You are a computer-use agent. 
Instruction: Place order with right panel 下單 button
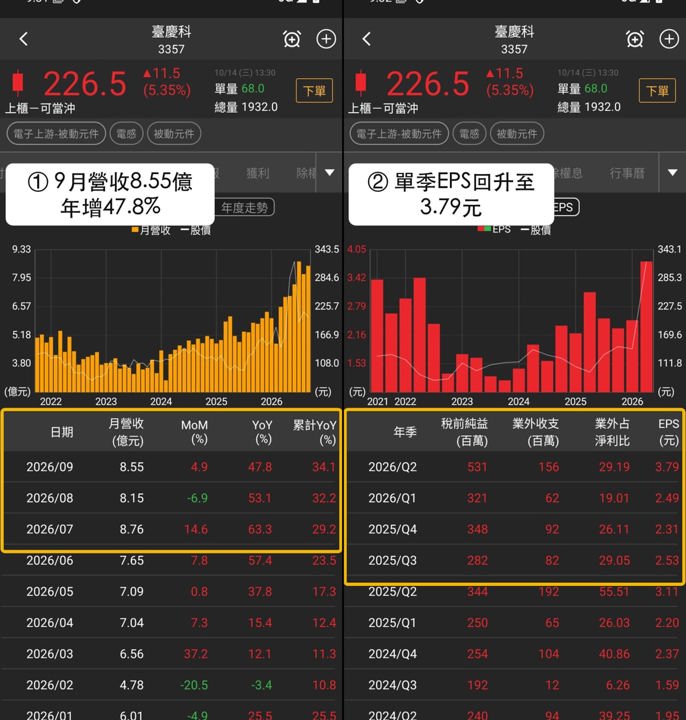coord(658,90)
